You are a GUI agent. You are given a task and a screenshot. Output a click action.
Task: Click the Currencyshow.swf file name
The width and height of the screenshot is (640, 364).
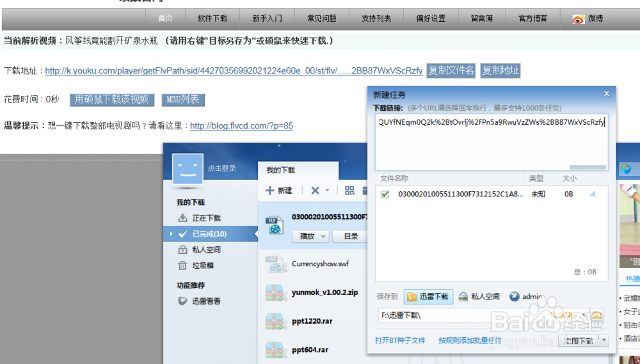(x=321, y=264)
